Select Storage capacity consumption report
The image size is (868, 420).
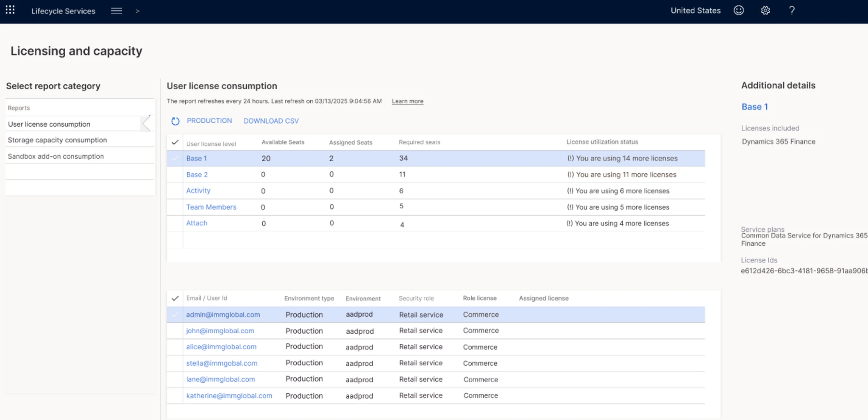point(57,140)
